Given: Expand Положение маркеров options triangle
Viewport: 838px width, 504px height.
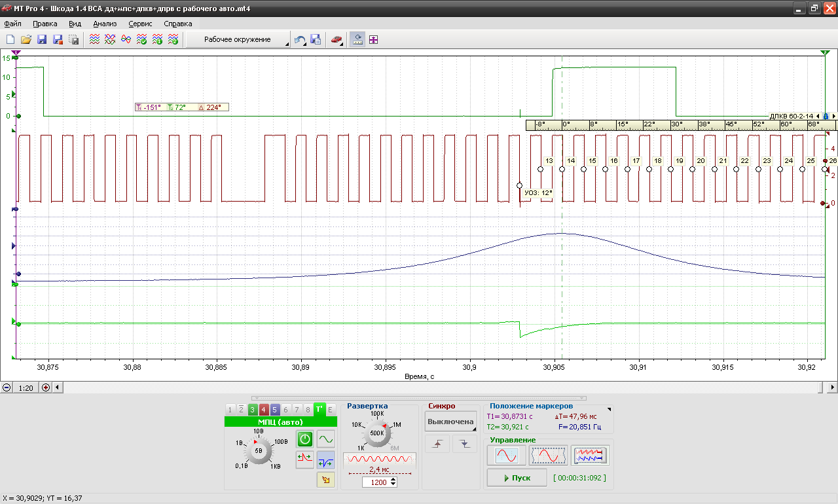Looking at the screenshot, I should tap(610, 409).
